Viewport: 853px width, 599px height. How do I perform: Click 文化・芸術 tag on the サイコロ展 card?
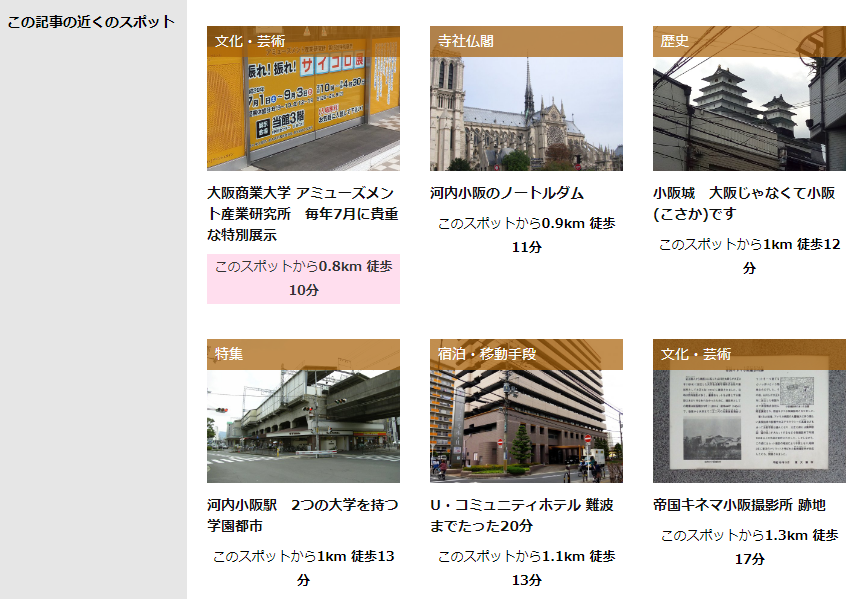click(x=250, y=41)
